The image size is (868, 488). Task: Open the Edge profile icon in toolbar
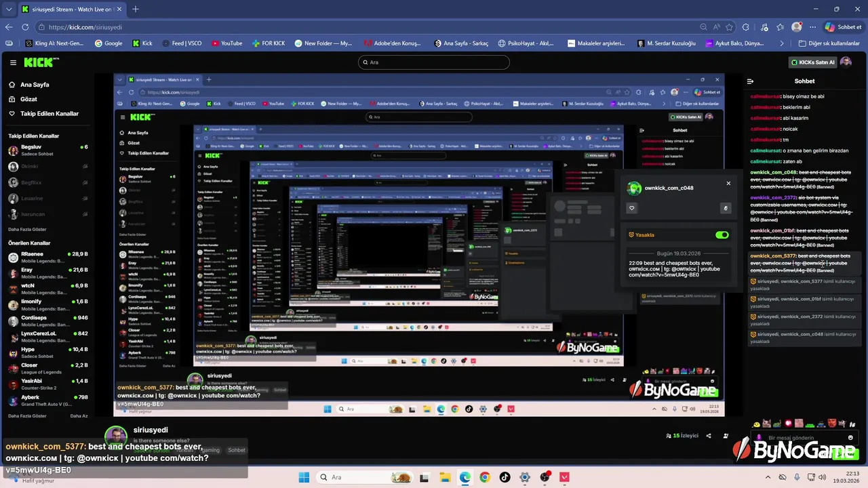click(x=797, y=27)
